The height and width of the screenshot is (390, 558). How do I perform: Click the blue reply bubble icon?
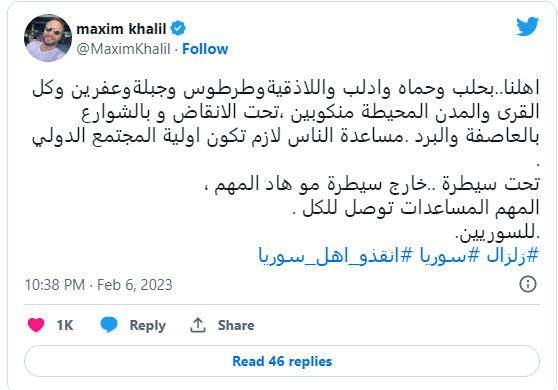(x=109, y=325)
